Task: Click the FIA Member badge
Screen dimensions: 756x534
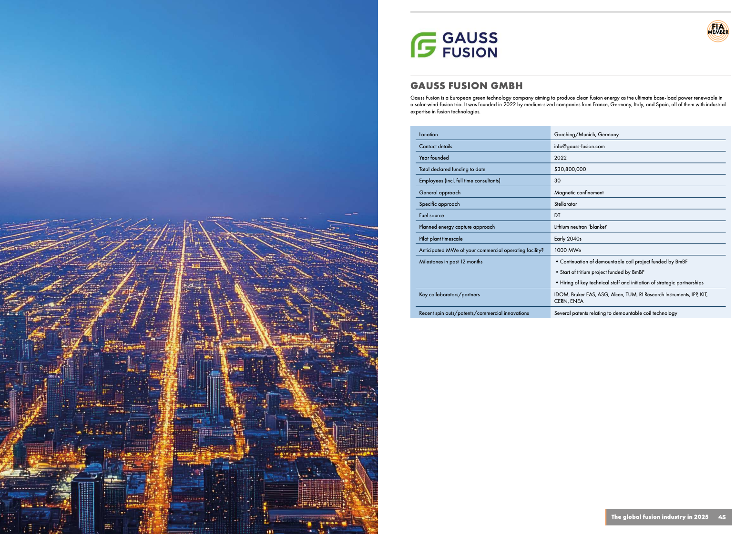Action: pyautogui.click(x=717, y=31)
